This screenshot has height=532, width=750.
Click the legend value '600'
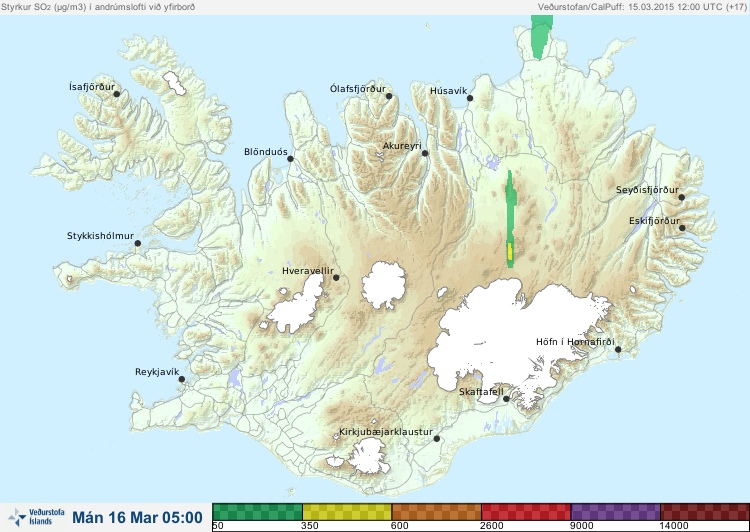[399, 526]
